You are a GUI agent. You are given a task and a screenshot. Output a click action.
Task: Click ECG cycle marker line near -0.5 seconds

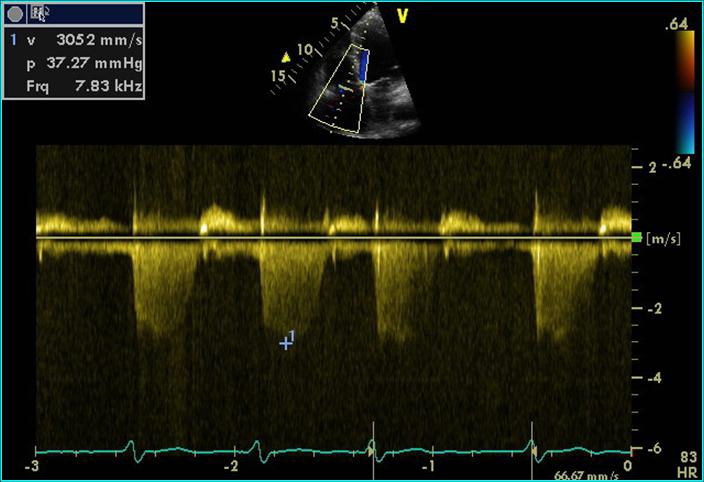coord(532,451)
